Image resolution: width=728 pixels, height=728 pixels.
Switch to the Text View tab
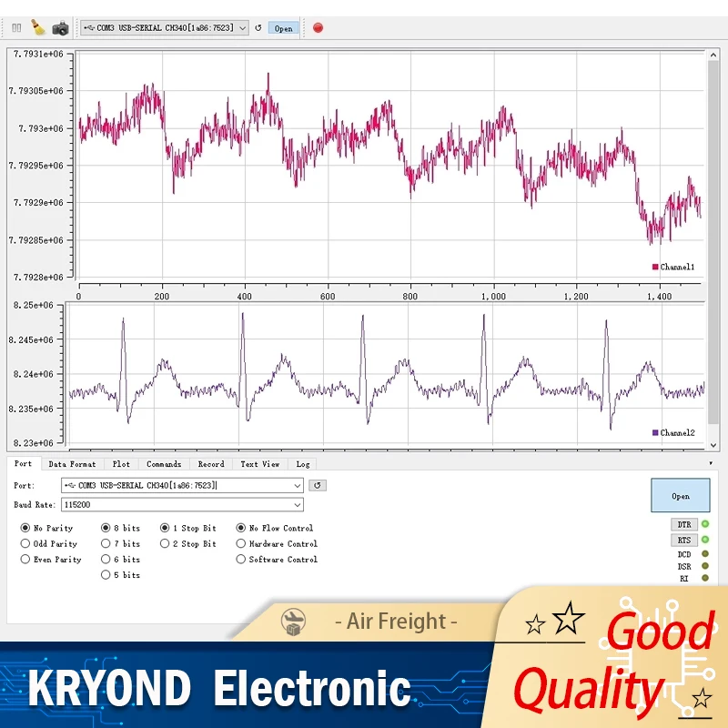click(x=260, y=464)
